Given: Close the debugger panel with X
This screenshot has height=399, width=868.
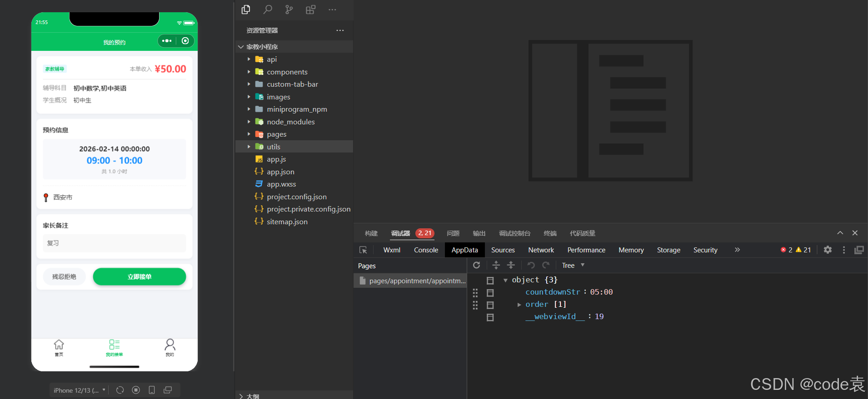Looking at the screenshot, I should pyautogui.click(x=855, y=233).
